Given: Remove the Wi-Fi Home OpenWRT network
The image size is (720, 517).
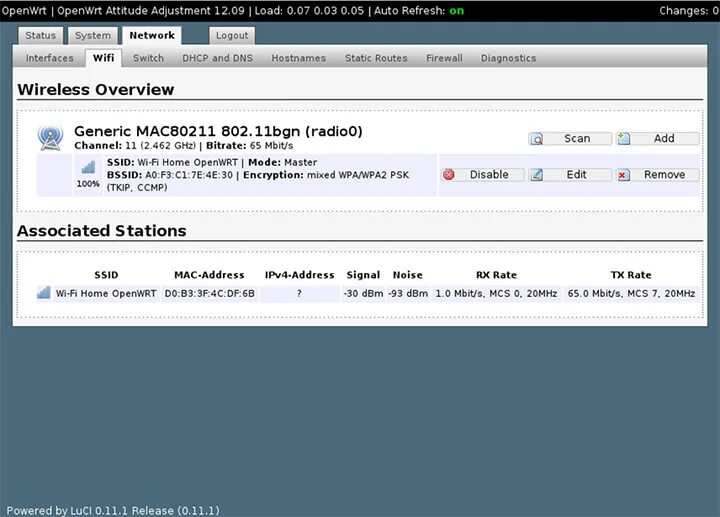Looking at the screenshot, I should click(x=658, y=175).
